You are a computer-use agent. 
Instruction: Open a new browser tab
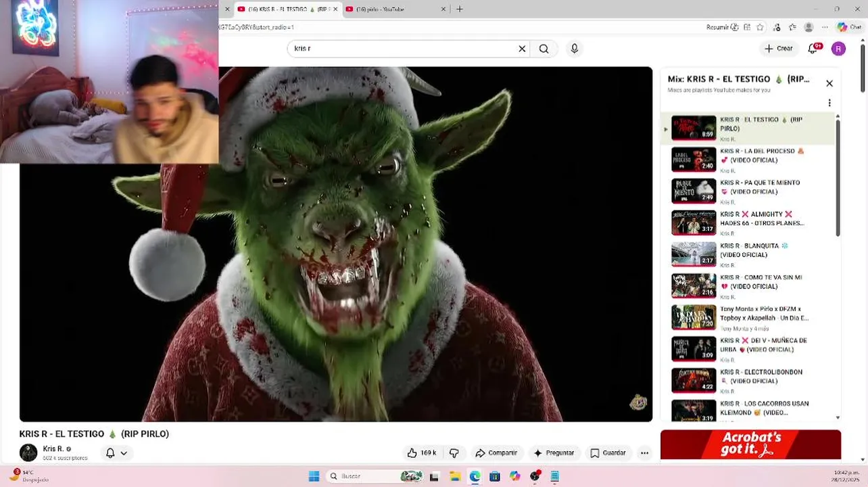460,9
